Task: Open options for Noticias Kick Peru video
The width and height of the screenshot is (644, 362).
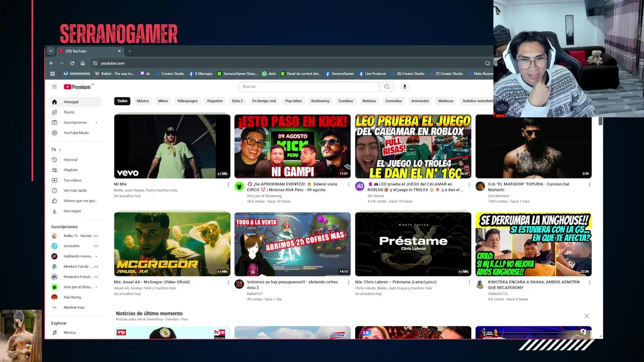Action: [348, 185]
